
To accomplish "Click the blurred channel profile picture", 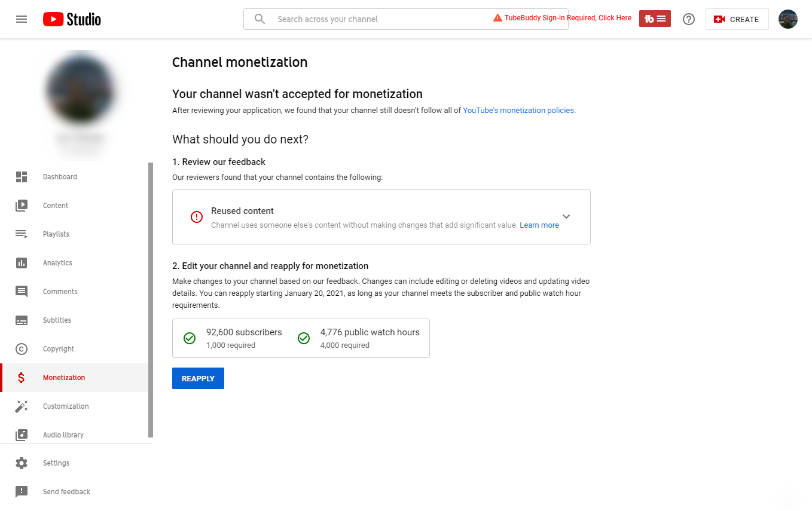I will click(81, 90).
